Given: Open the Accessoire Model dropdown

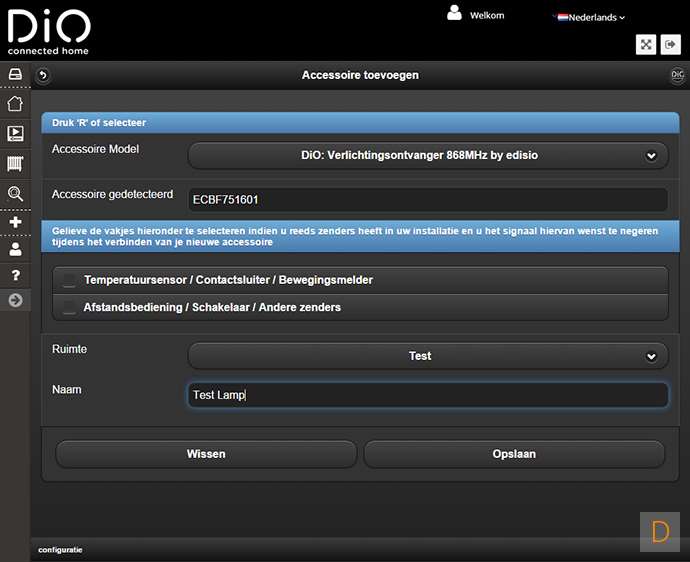Looking at the screenshot, I should tap(428, 155).
